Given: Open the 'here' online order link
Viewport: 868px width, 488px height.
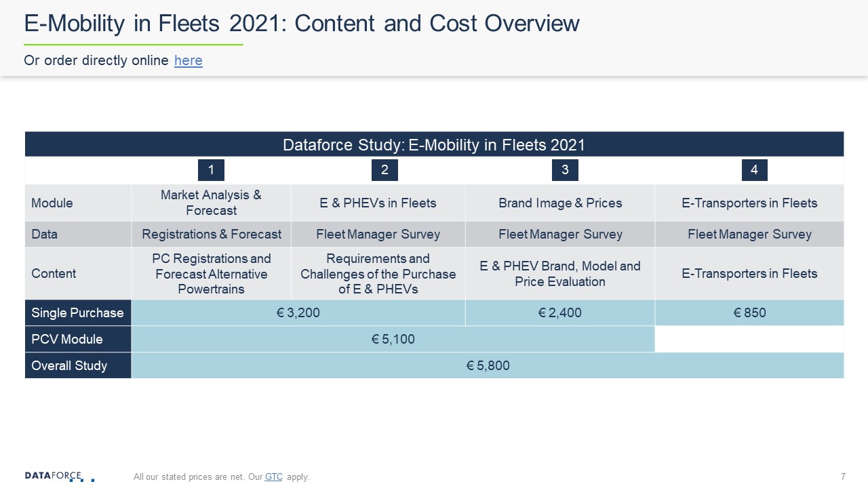Looking at the screenshot, I should [189, 60].
